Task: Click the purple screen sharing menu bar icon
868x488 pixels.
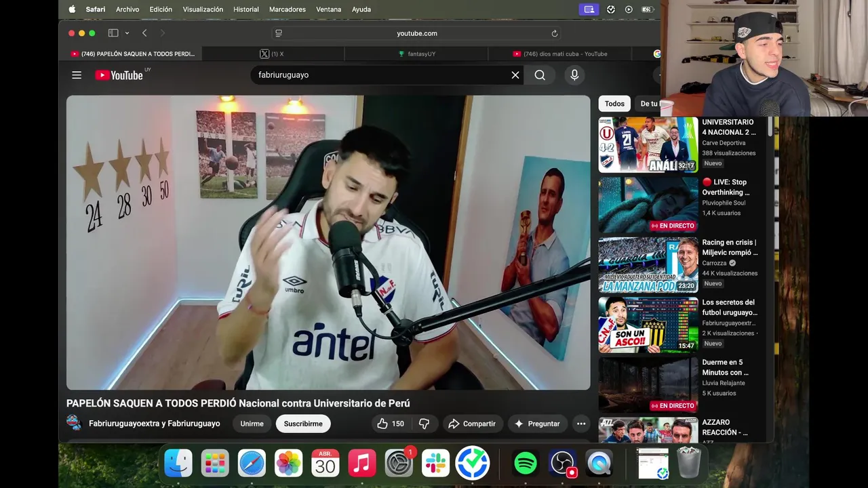Action: [x=589, y=9]
